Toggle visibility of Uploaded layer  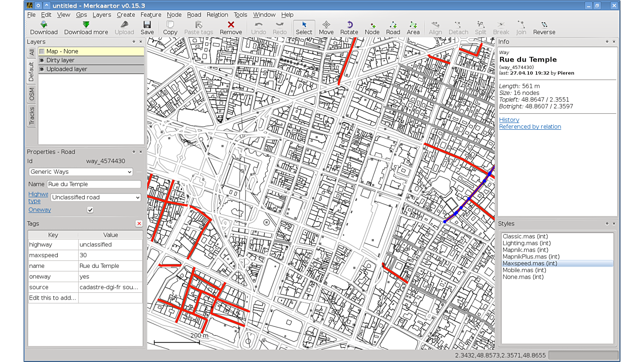42,69
